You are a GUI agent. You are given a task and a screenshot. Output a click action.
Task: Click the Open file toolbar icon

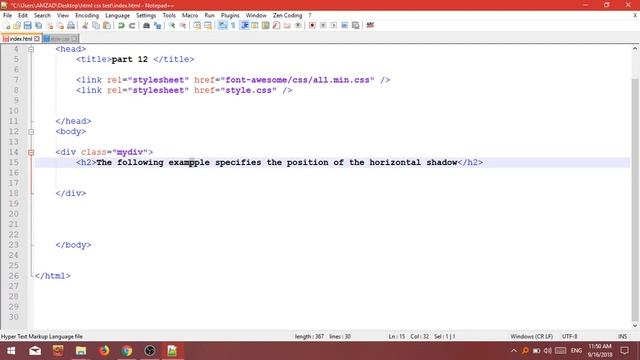[17, 25]
